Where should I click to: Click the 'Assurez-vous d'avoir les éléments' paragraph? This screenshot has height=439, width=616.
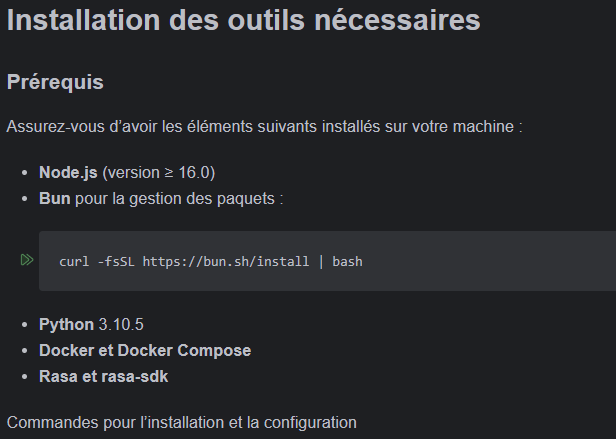[264, 127]
